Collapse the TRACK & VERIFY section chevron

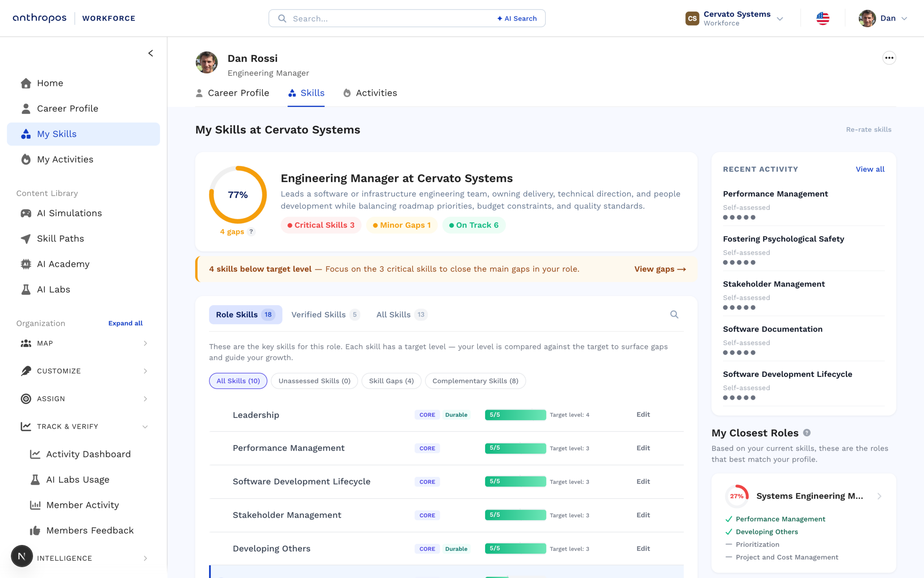[x=145, y=427]
